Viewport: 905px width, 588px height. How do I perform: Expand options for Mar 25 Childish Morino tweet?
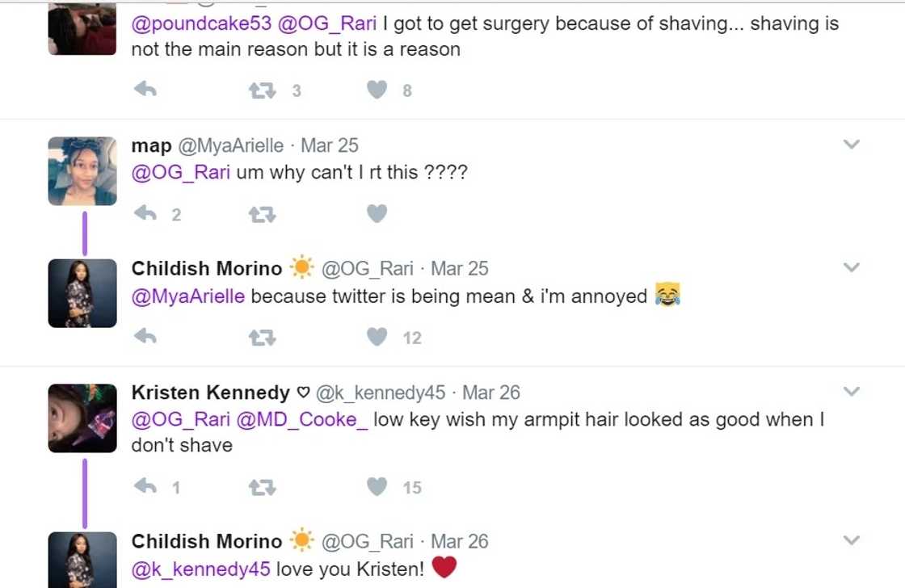[x=852, y=267]
